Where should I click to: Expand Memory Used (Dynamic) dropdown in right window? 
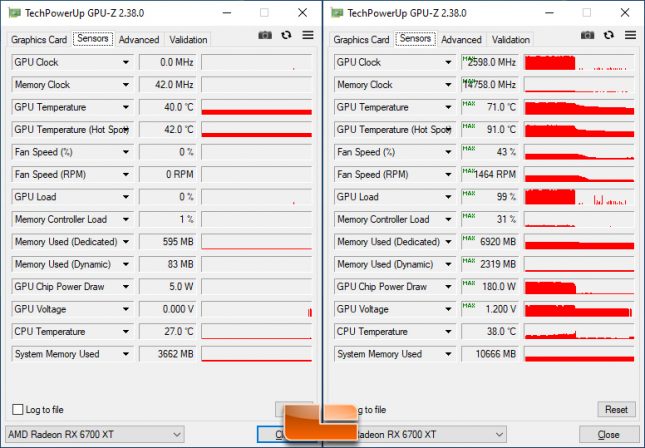tap(448, 264)
